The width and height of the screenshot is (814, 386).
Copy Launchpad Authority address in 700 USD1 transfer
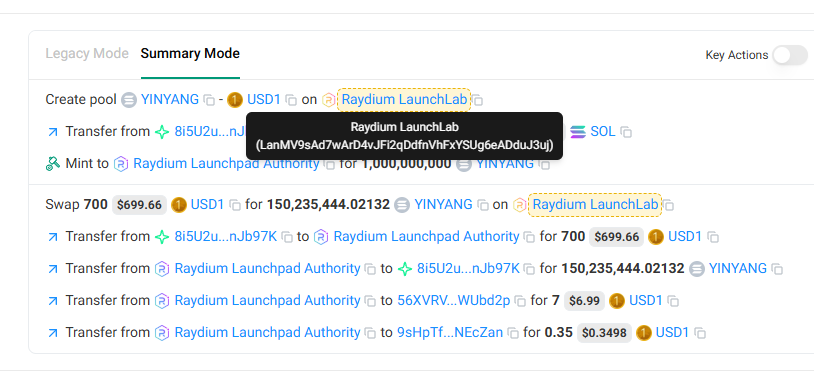point(529,237)
